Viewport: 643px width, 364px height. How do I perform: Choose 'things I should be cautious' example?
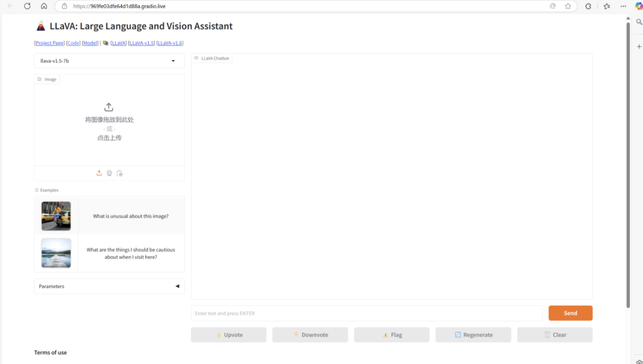pos(131,254)
